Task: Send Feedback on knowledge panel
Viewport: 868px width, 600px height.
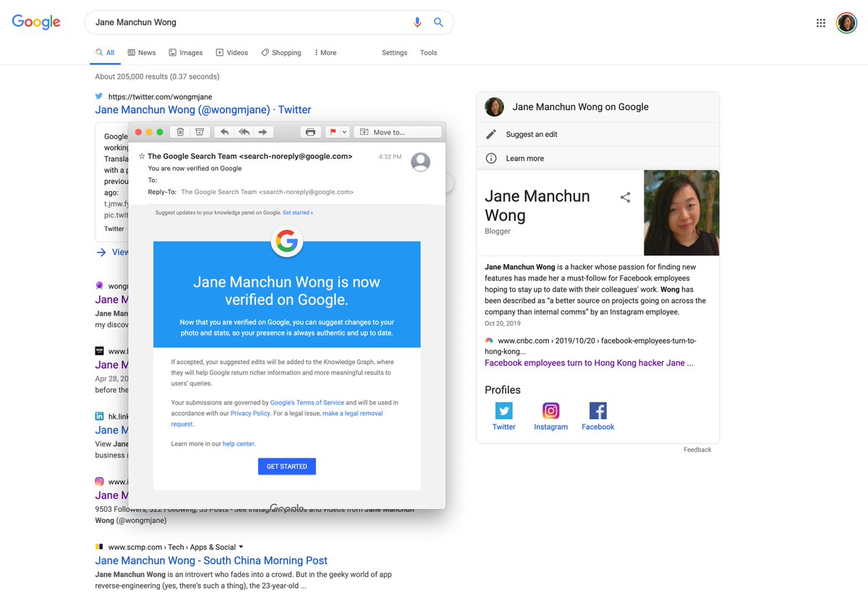Action: tap(697, 450)
